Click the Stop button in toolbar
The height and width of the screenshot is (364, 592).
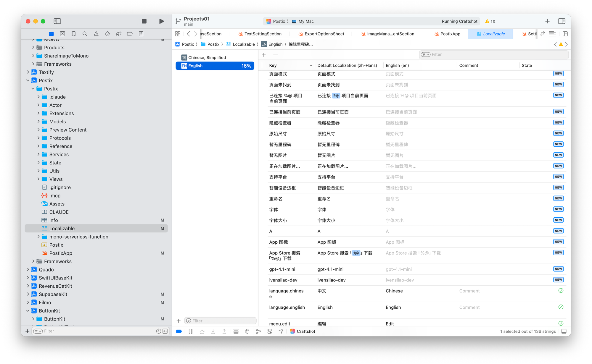point(144,21)
